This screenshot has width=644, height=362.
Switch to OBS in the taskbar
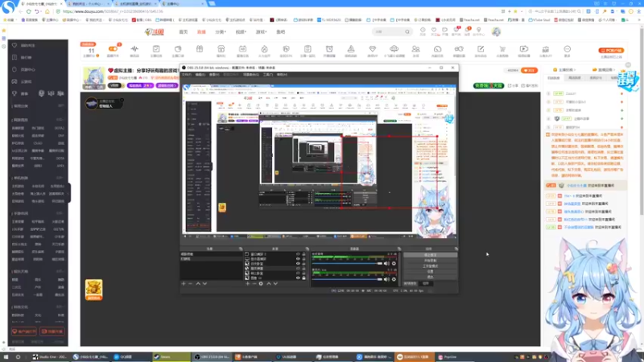pos(212,357)
